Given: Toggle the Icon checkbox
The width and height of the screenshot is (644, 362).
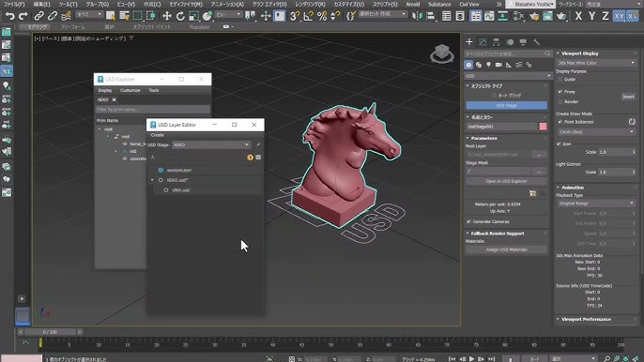Looking at the screenshot, I should pos(559,144).
